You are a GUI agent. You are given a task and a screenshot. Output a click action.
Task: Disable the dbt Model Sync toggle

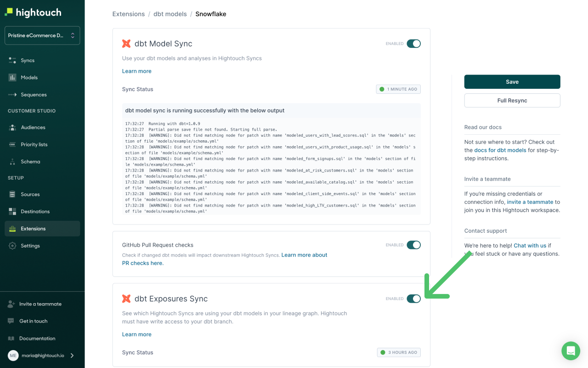click(413, 44)
